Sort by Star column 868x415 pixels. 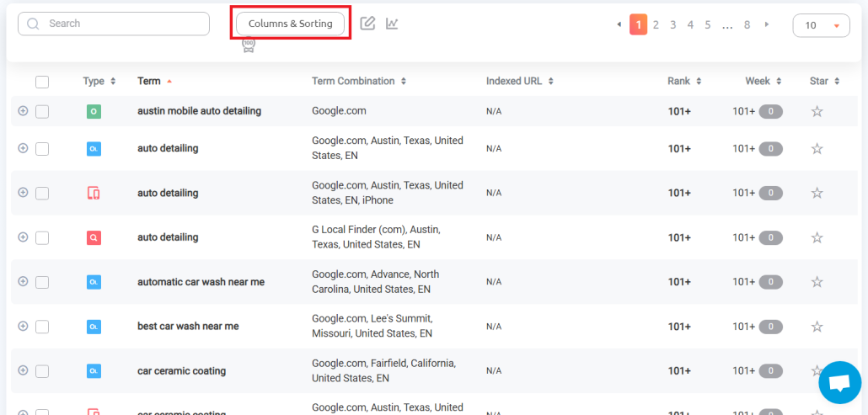[825, 81]
